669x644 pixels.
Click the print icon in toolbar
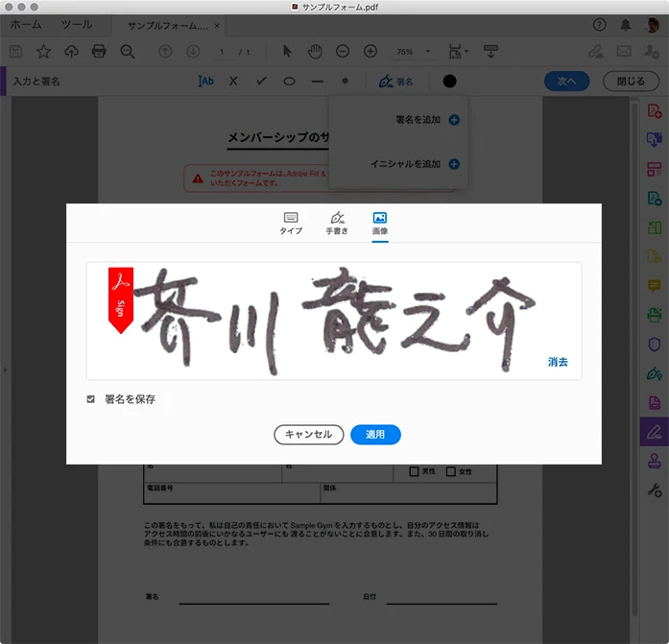[98, 51]
